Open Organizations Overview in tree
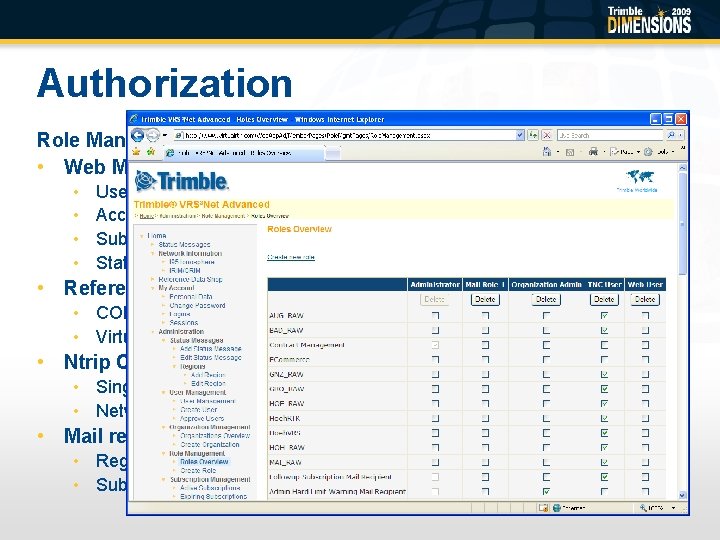This screenshot has height=540, width=720. 215,436
